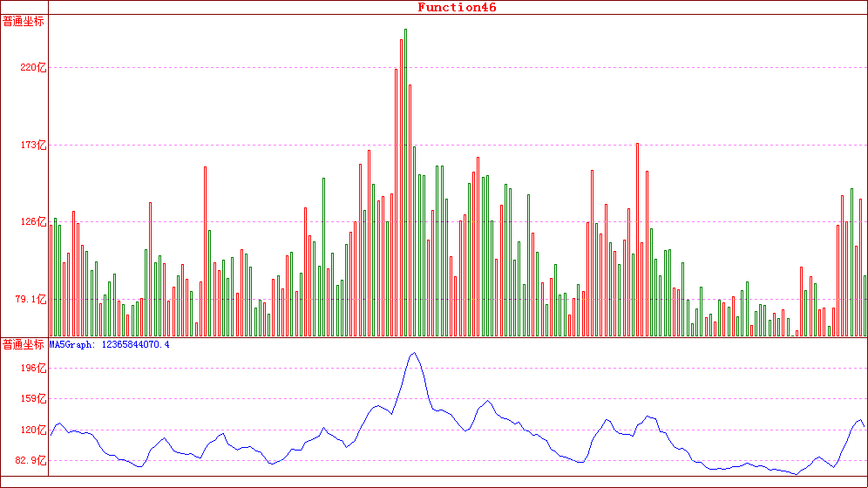Click the 120亿 label in the MA5 panel
The image size is (868, 488).
(x=33, y=430)
